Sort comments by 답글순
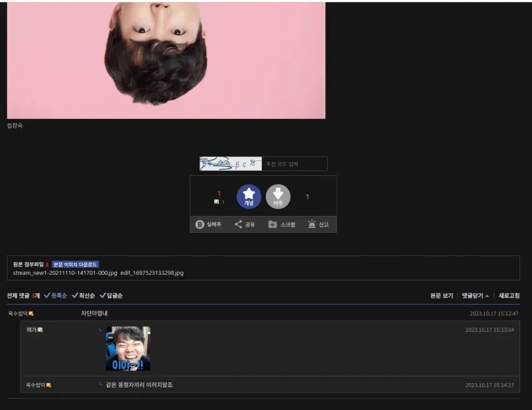This screenshot has width=532, height=410. [111, 295]
